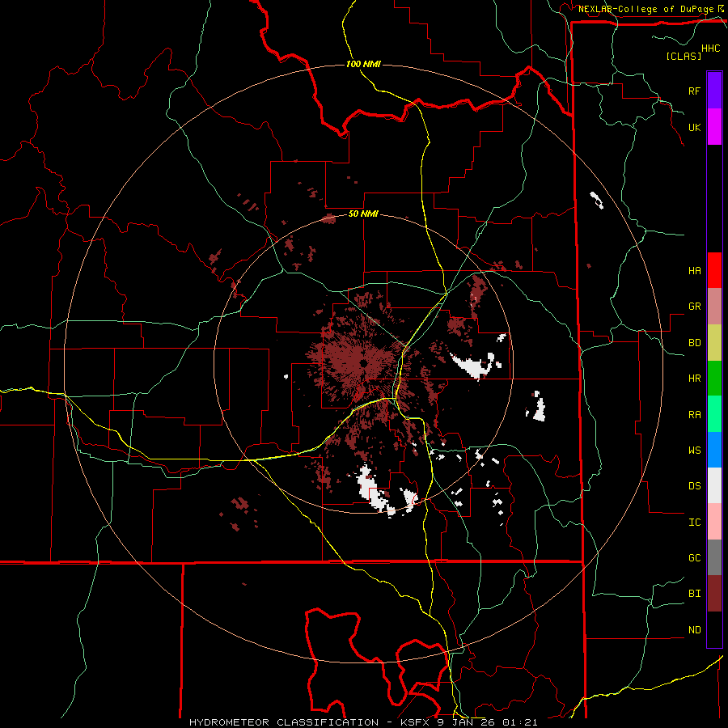The width and height of the screenshot is (728, 728).
Task: Click the 01:21 timestamp
Action: tap(522, 722)
